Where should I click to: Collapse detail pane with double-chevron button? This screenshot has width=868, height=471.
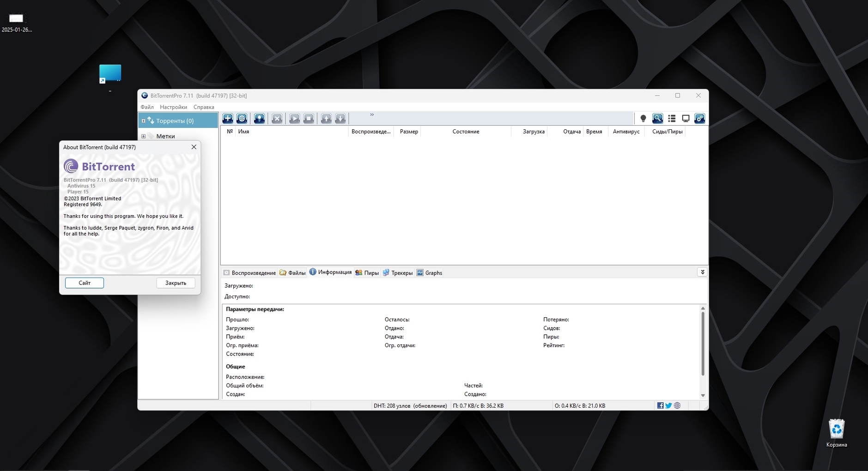702,272
